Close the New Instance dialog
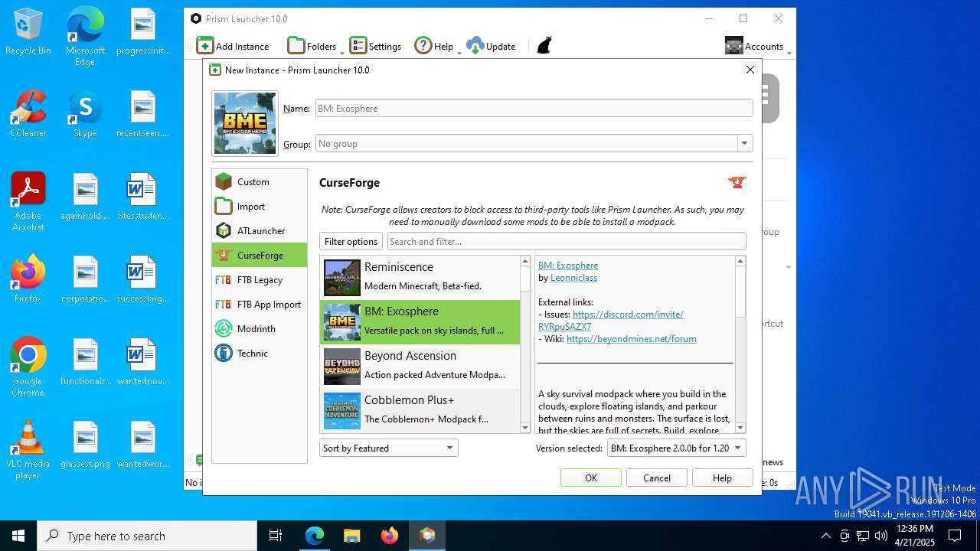Image resolution: width=980 pixels, height=551 pixels. (750, 70)
